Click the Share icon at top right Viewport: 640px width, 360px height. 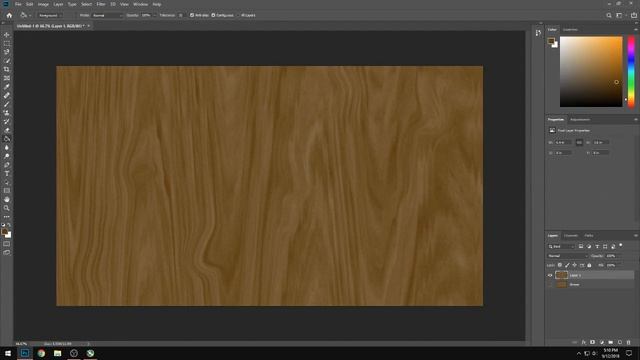(633, 15)
